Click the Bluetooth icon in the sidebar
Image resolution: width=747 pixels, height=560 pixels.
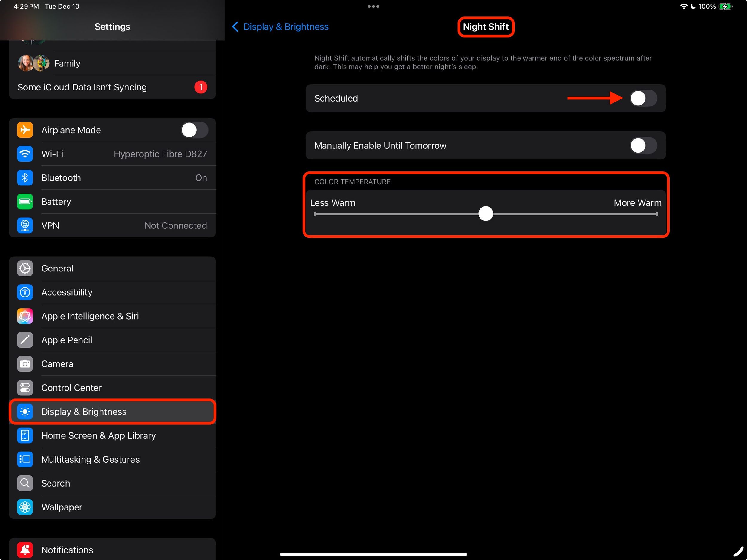25,177
